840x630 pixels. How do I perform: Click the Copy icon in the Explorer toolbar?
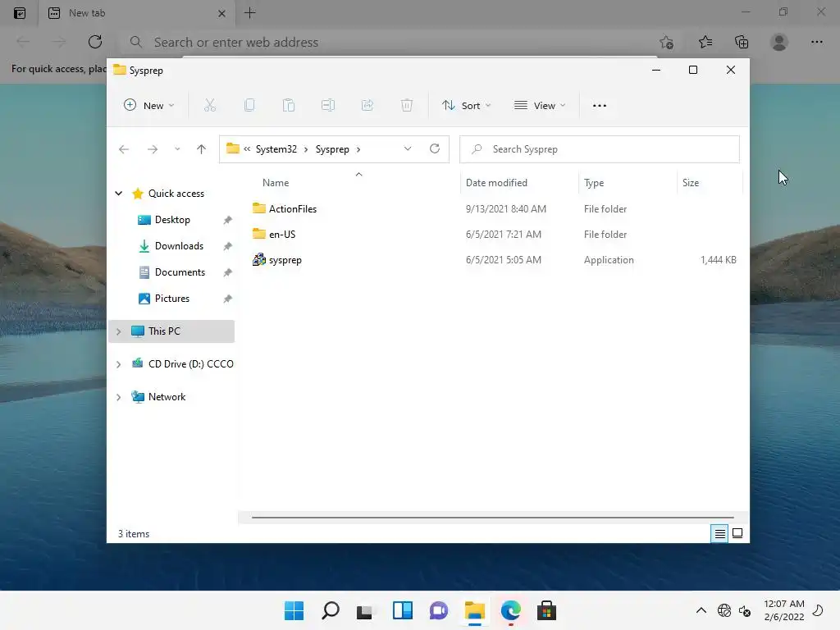[x=249, y=106]
